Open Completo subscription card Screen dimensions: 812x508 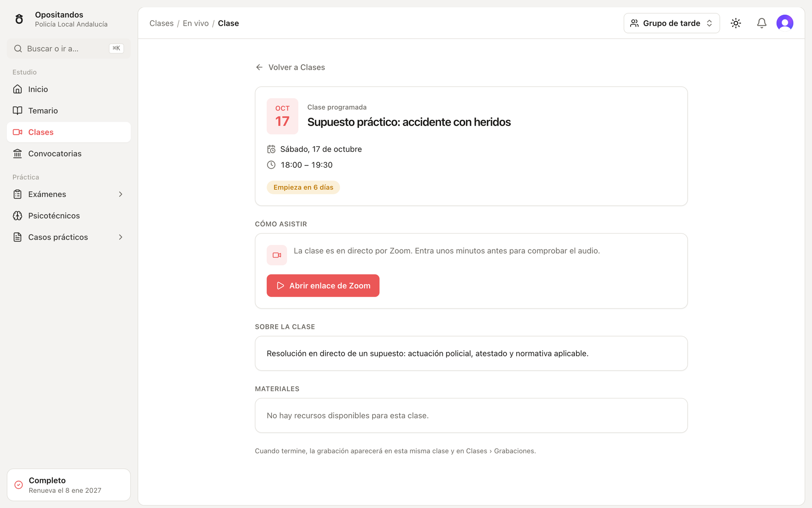point(69,485)
